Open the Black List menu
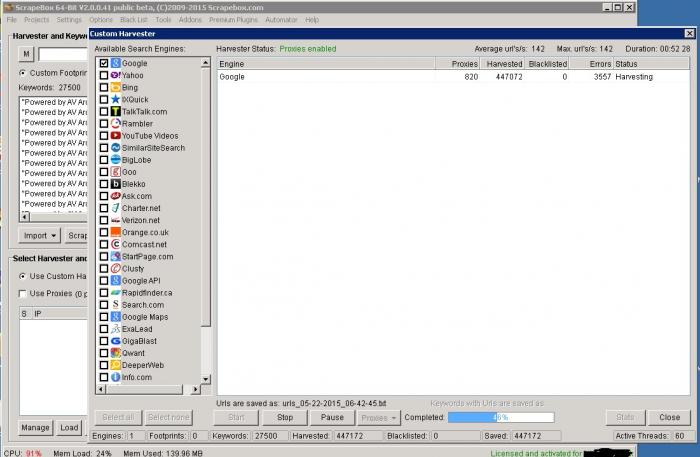Image resolution: width=700 pixels, height=457 pixels. [133, 20]
